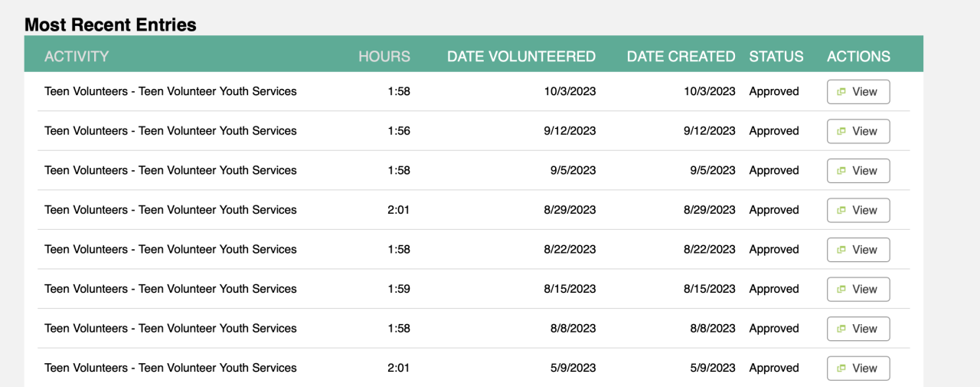This screenshot has width=980, height=387.
Task: Click the Most Recent Entries heading
Action: (x=110, y=25)
